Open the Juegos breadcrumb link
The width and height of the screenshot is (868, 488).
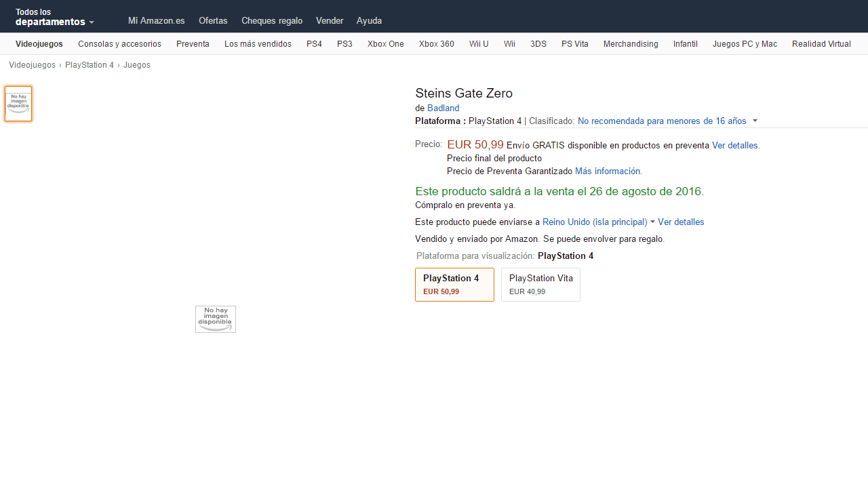point(137,65)
